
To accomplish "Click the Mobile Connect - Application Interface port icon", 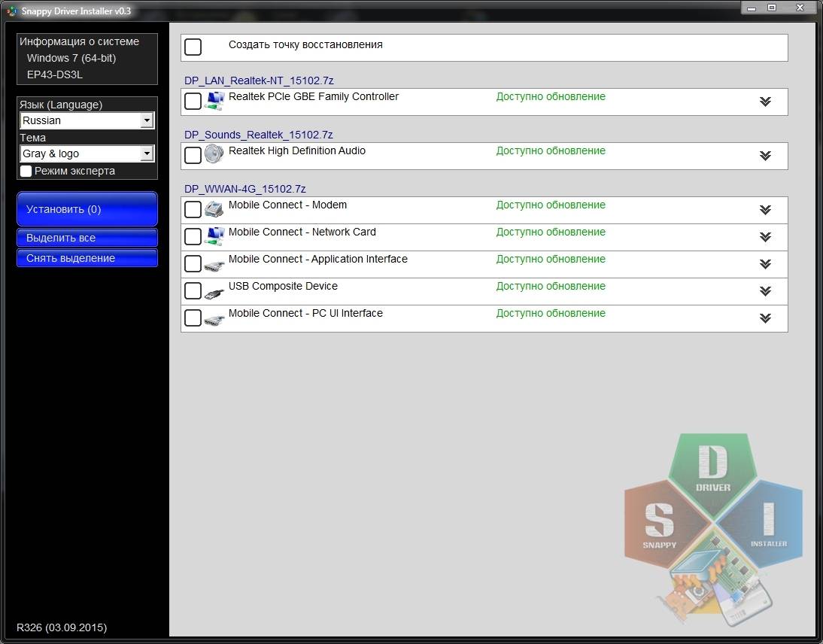I will point(214,265).
